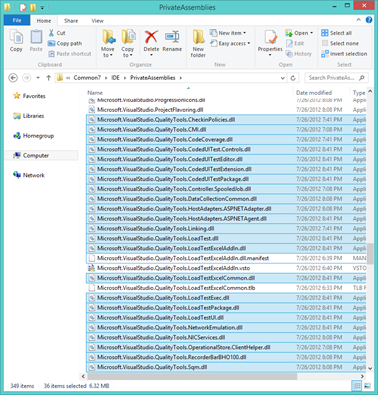Refresh the folder view

point(293,78)
